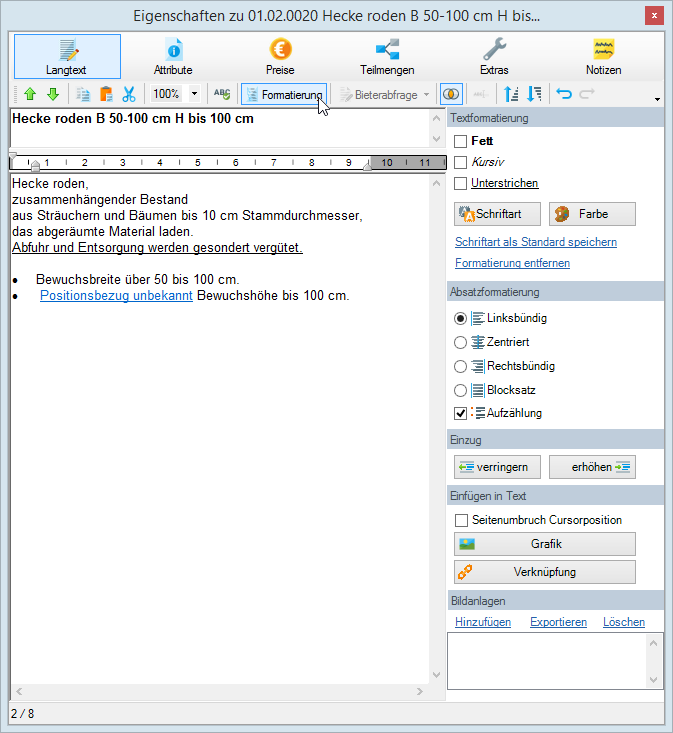Click the copy icon in toolbar
673x733 pixels.
tap(83, 94)
